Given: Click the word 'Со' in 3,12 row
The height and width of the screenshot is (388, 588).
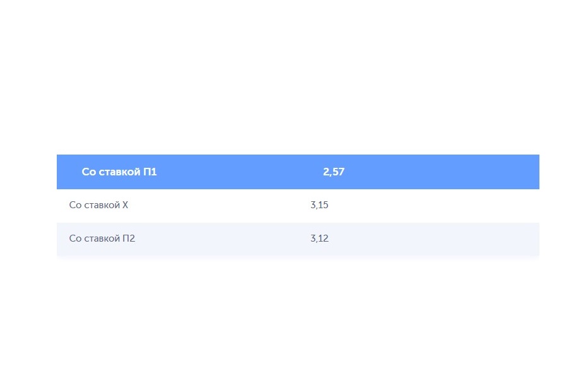Looking at the screenshot, I should (x=75, y=238).
